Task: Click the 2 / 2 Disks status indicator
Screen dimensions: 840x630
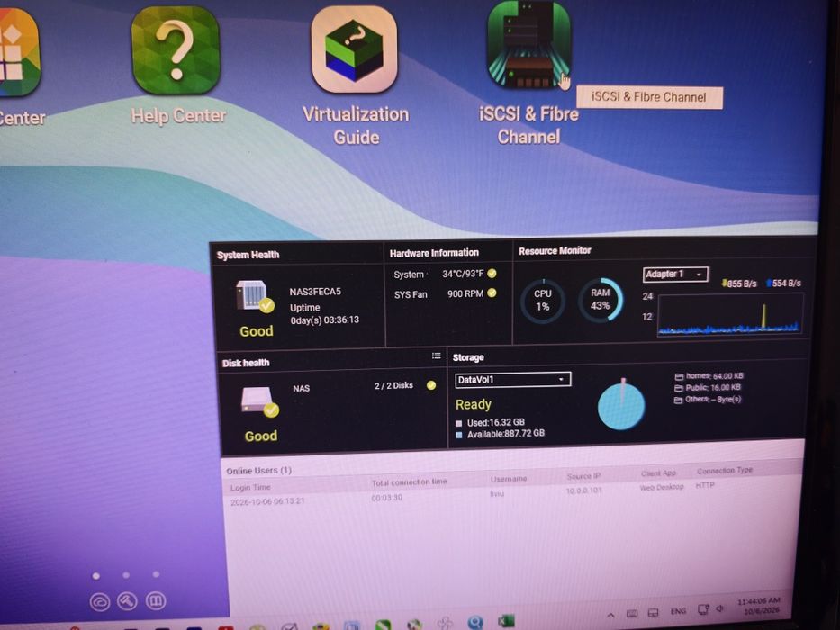Action: point(430,385)
